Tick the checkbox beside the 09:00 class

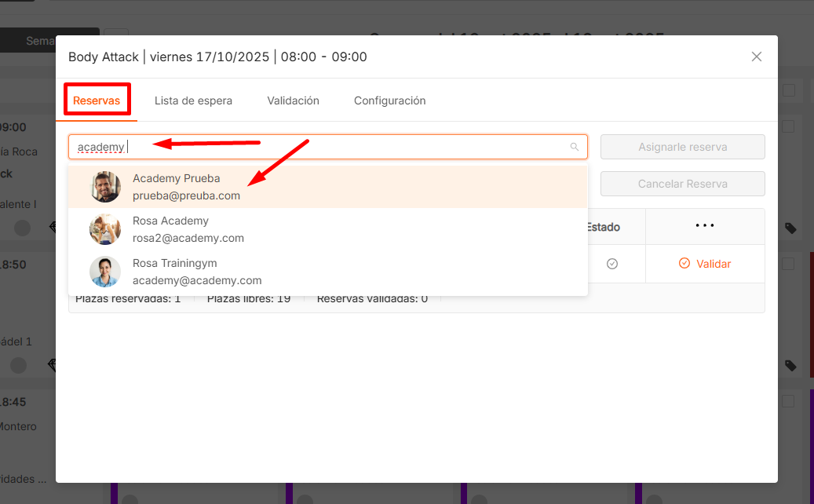pos(788,126)
